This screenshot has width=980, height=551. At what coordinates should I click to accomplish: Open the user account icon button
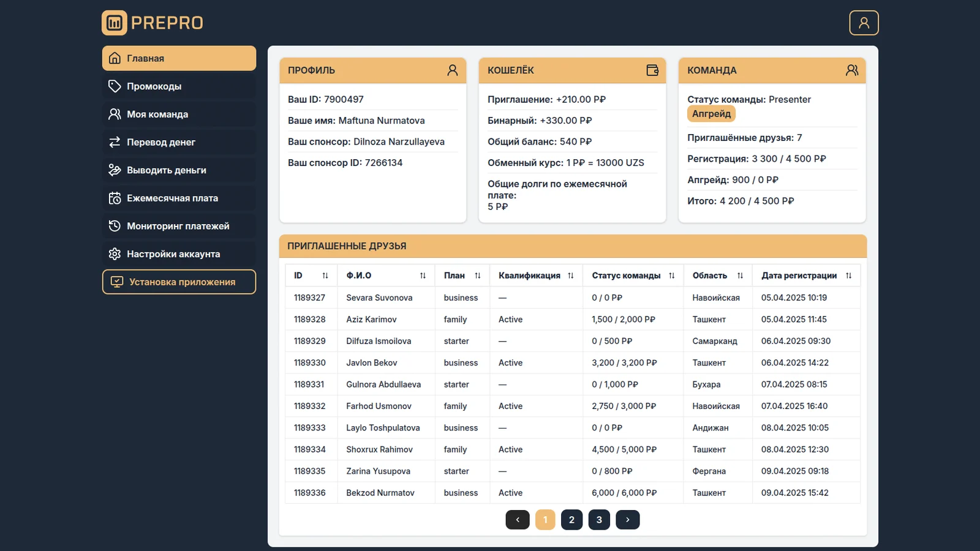(864, 23)
